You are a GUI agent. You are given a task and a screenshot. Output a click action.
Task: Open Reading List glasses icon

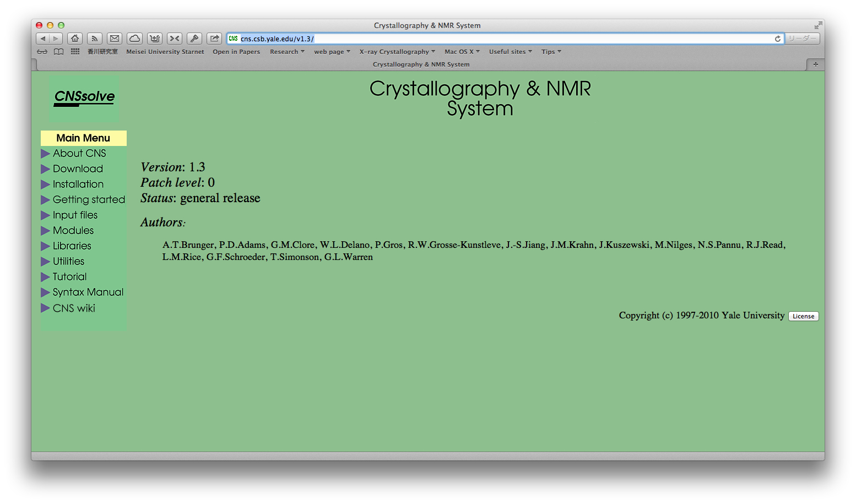pos(42,52)
